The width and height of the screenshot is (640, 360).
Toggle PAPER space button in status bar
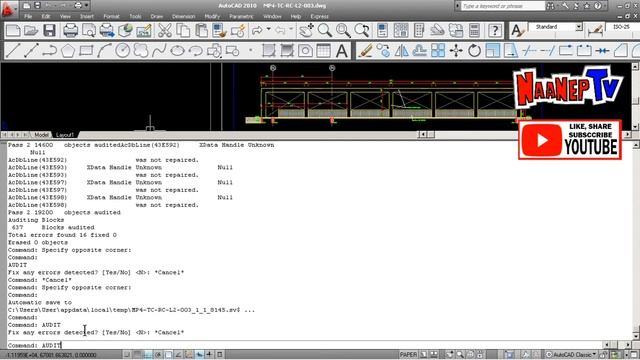click(408, 355)
